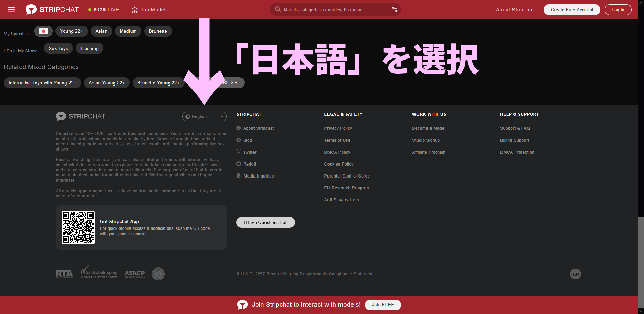Open Anti-Slavery Help link
This screenshot has height=314, width=644.
click(x=341, y=200)
